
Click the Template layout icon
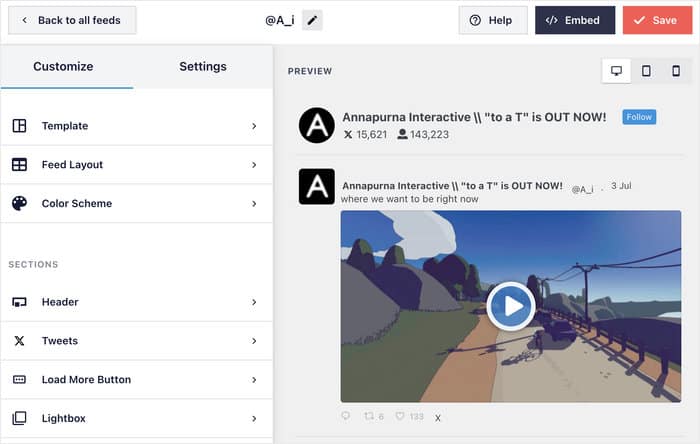click(x=19, y=126)
